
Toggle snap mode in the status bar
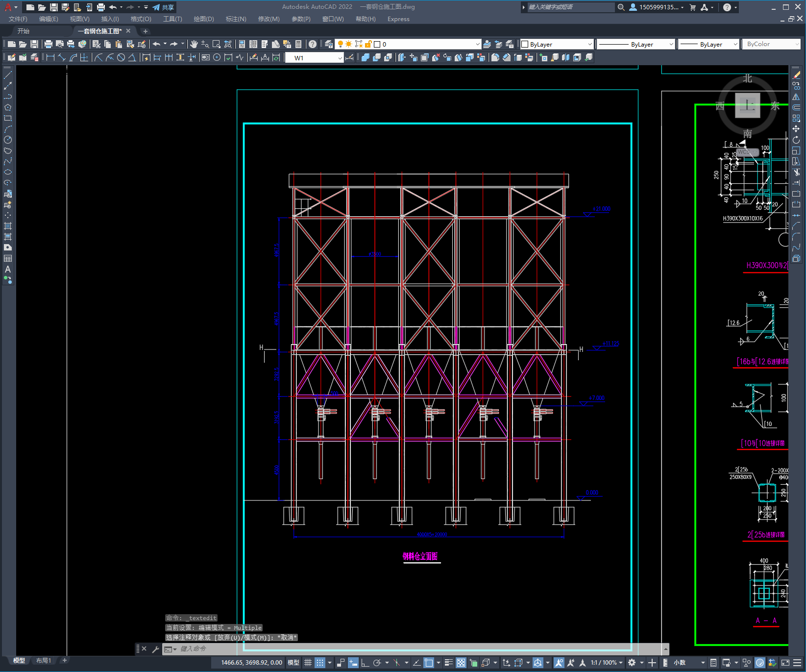click(x=320, y=663)
